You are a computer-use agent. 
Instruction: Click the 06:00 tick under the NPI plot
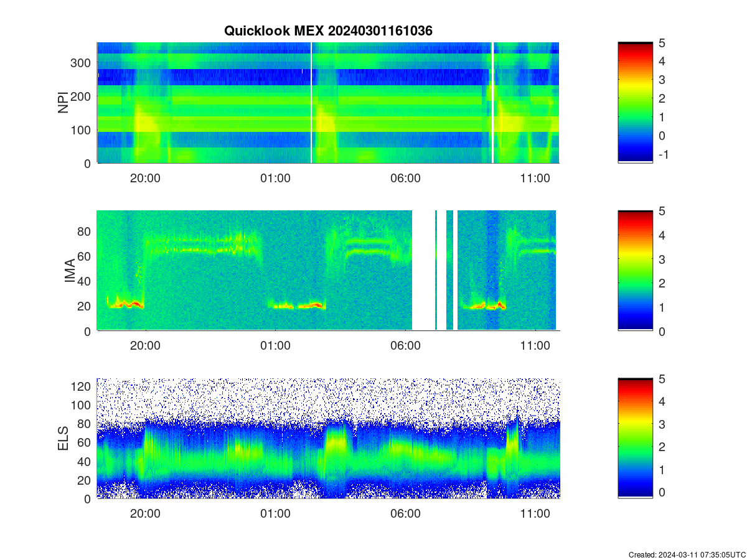[405, 178]
